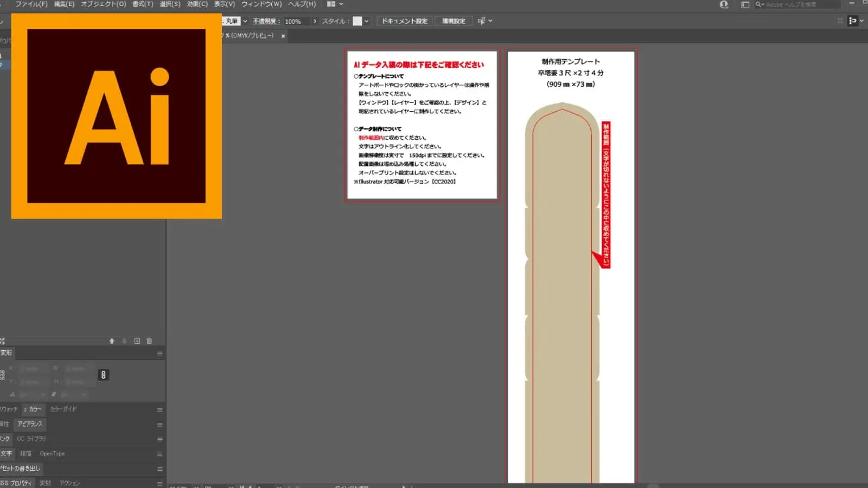Click the isolate/arrange icon left of the panel toggle
The width and height of the screenshot is (868, 488).
click(840, 21)
